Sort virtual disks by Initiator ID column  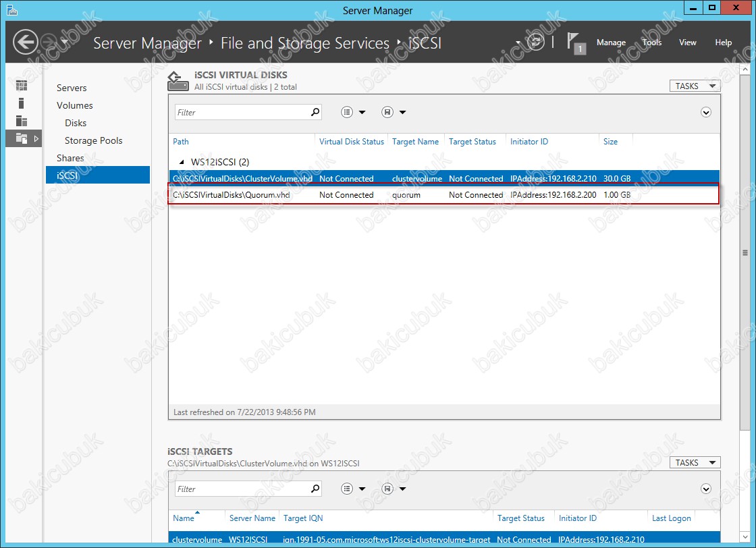coord(529,142)
